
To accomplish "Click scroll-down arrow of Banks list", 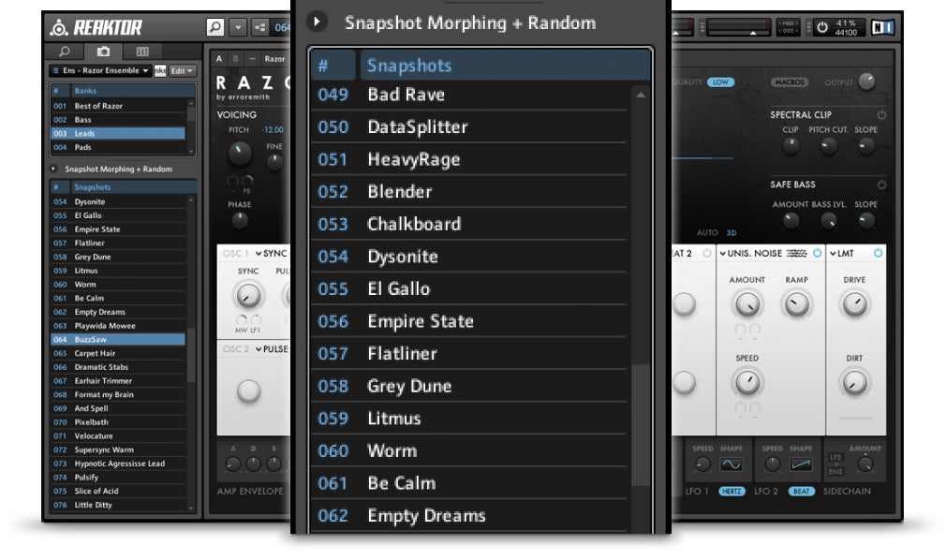I will click(x=191, y=152).
